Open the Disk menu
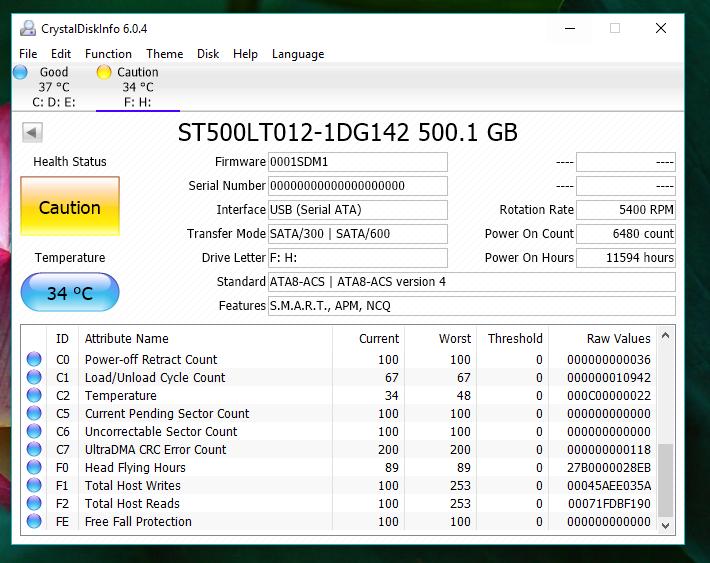The width and height of the screenshot is (710, 563). click(x=208, y=54)
